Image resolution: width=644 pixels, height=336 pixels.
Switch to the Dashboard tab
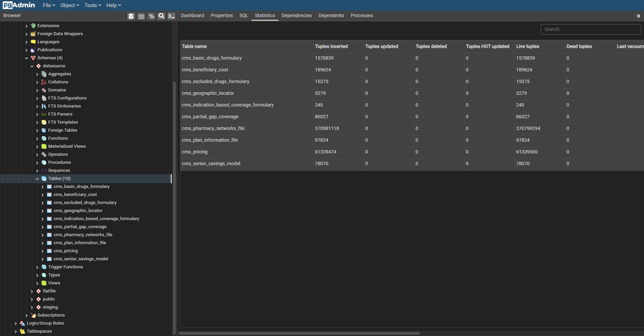tap(193, 15)
